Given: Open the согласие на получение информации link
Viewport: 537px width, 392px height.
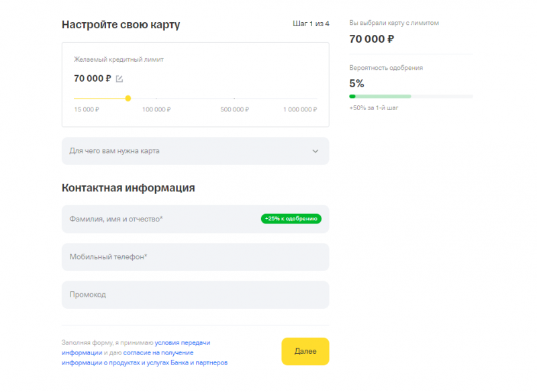Looking at the screenshot, I should (158, 352).
